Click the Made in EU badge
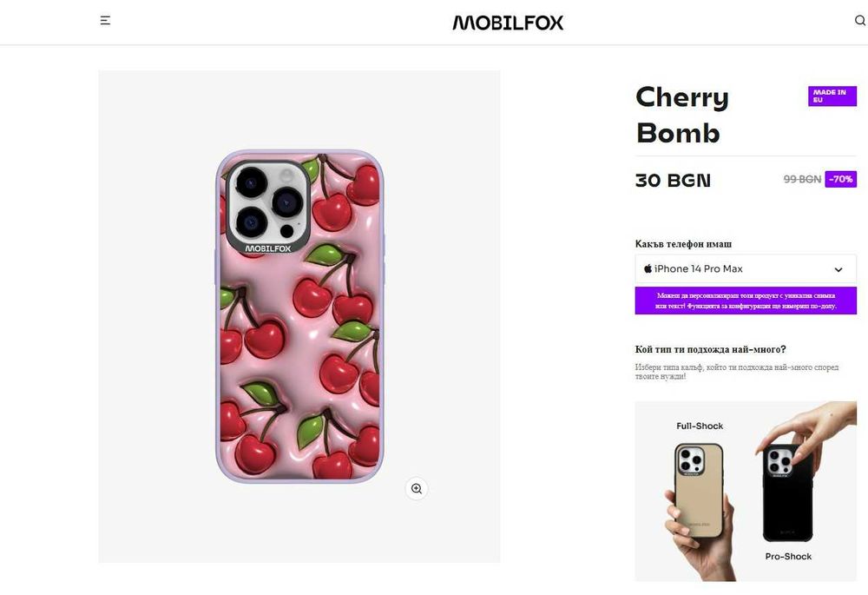The image size is (868, 595). click(x=832, y=96)
